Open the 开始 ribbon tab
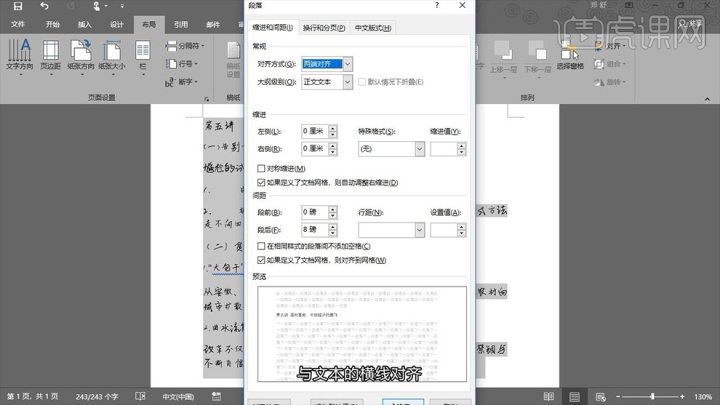 coord(52,24)
